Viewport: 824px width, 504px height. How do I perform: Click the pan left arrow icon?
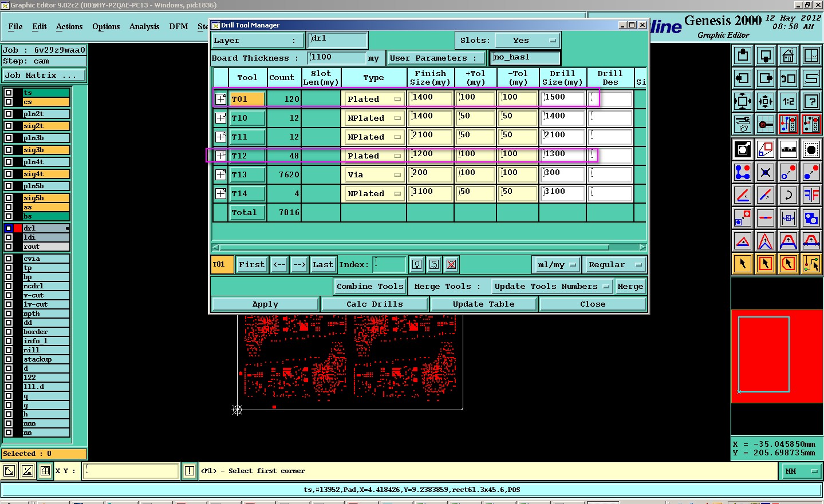click(x=743, y=78)
